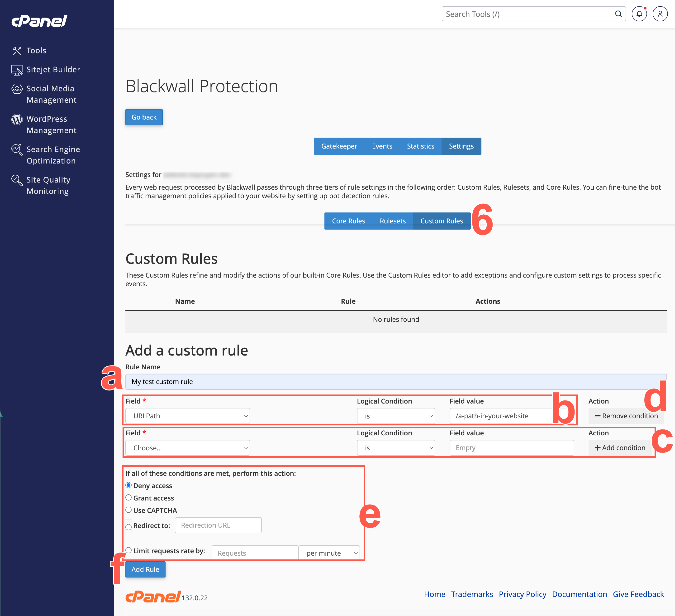Open the URI Path field dropdown
Viewport: 675px width, 616px height.
pyautogui.click(x=187, y=416)
